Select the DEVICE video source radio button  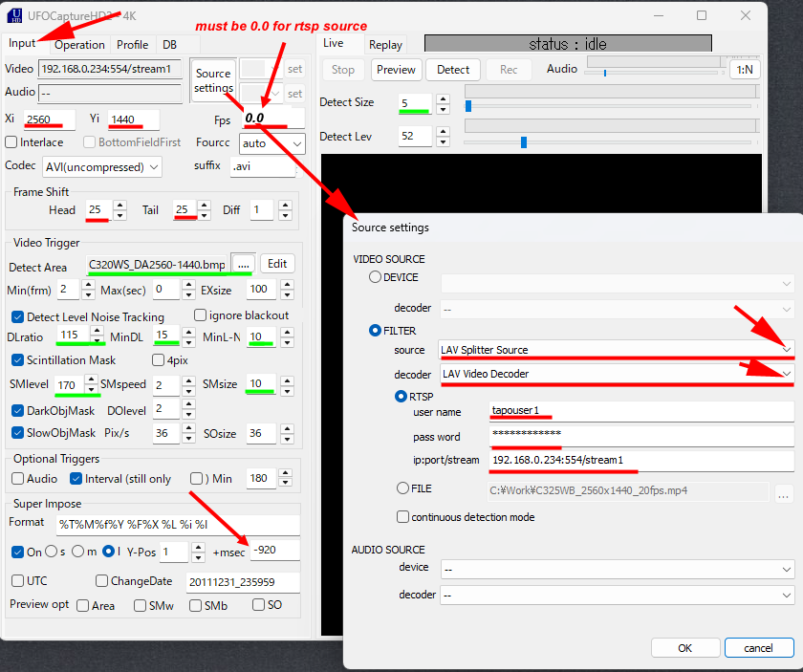pyautogui.click(x=376, y=278)
